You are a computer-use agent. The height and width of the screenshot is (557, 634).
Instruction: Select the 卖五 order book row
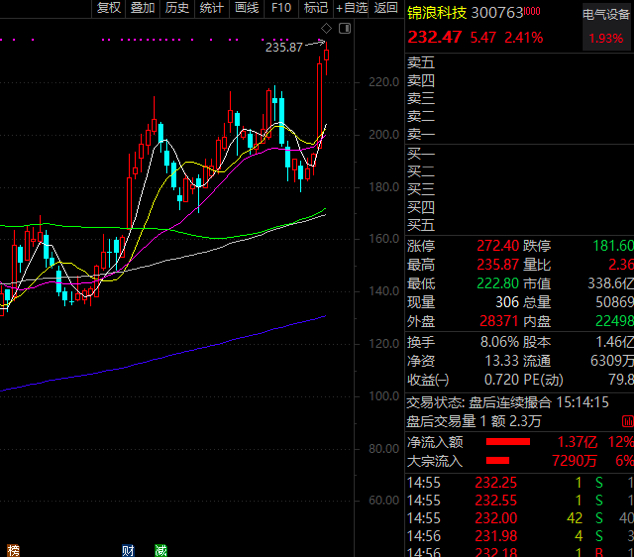pos(519,63)
